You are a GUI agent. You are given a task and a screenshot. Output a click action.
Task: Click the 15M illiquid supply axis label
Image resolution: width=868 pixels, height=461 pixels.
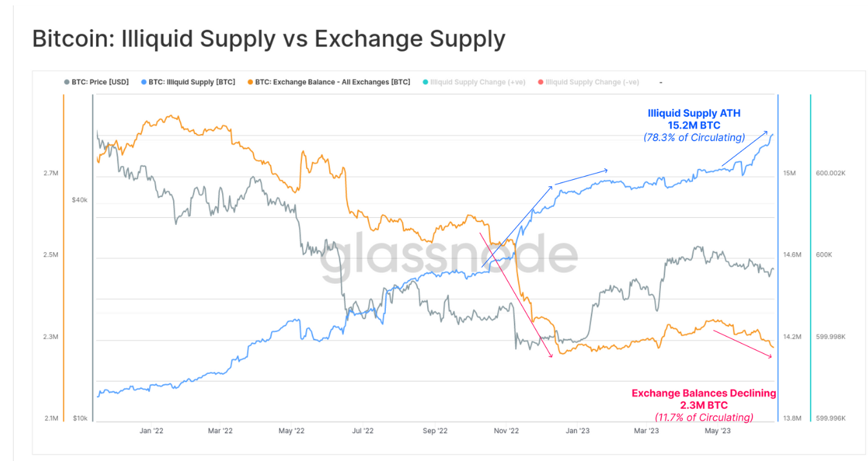[790, 173]
